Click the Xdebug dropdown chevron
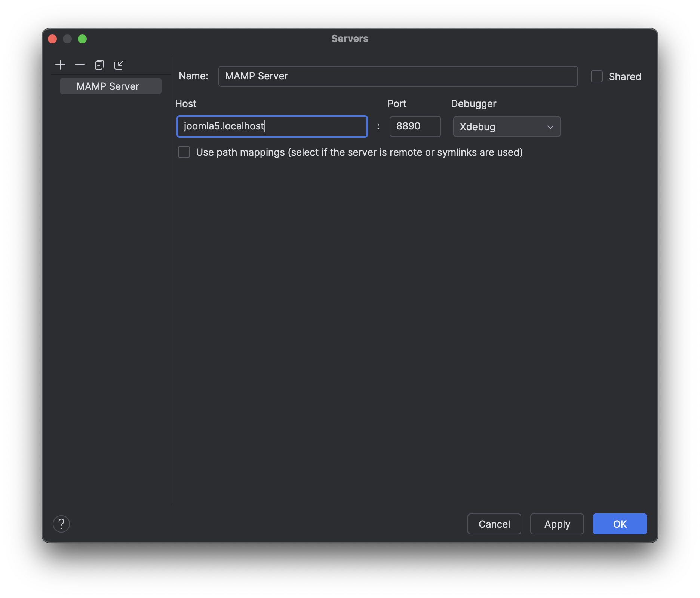The height and width of the screenshot is (598, 700). (x=550, y=127)
